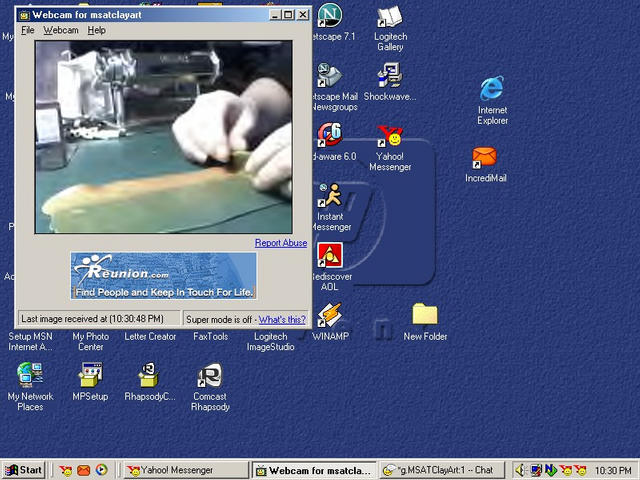
Task: Click the What's this? link for Super mode
Action: (x=282, y=320)
